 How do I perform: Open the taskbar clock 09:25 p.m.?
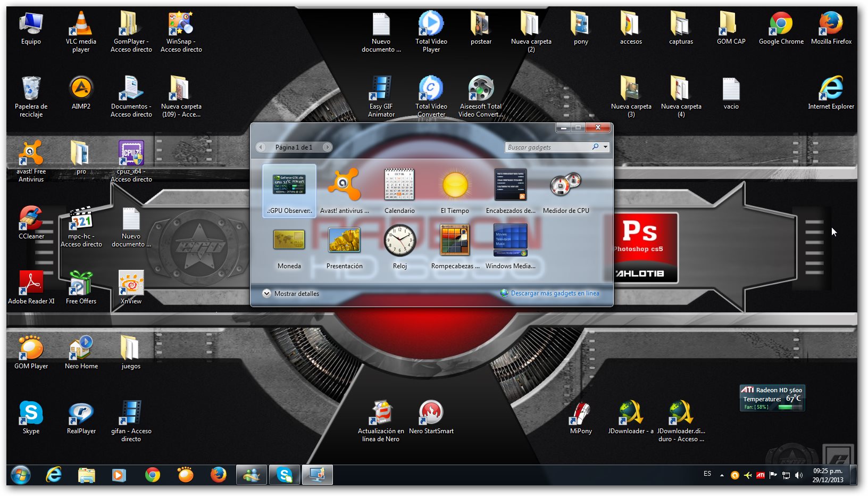tap(828, 475)
